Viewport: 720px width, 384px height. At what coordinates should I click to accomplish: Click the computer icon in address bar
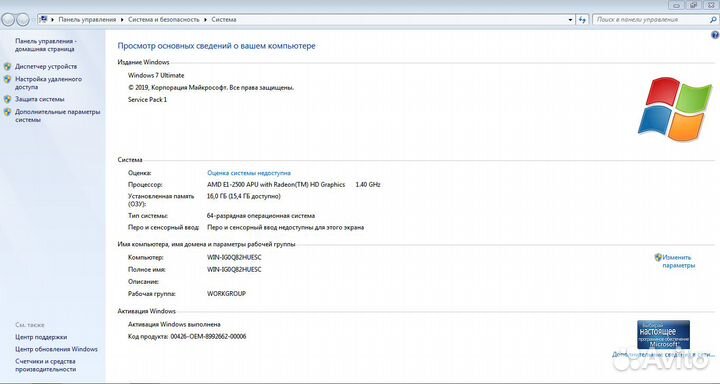tap(44, 19)
